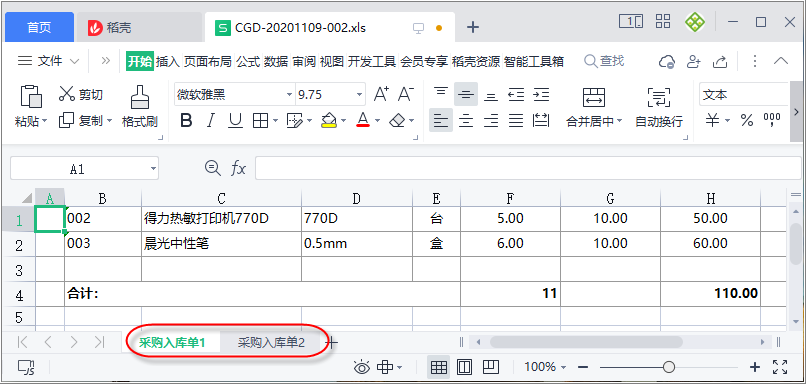
Task: Apply underline formatting with U icon
Action: tap(235, 121)
